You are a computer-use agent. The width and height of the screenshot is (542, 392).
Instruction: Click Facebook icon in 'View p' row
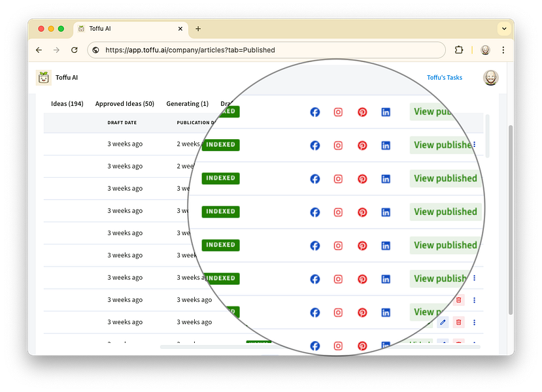tap(315, 312)
